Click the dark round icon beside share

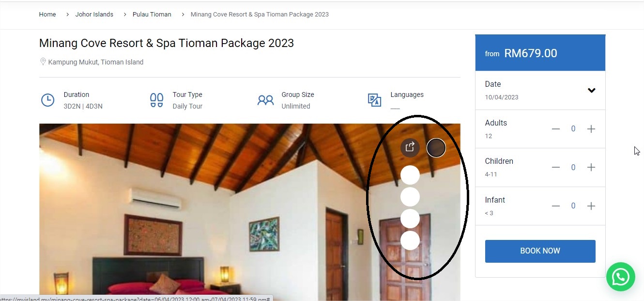click(436, 148)
